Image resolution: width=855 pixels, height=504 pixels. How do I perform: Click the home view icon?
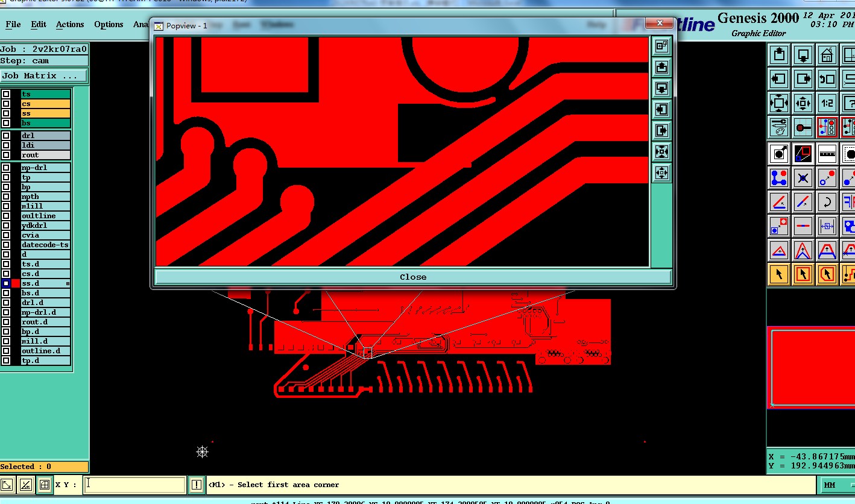[827, 55]
